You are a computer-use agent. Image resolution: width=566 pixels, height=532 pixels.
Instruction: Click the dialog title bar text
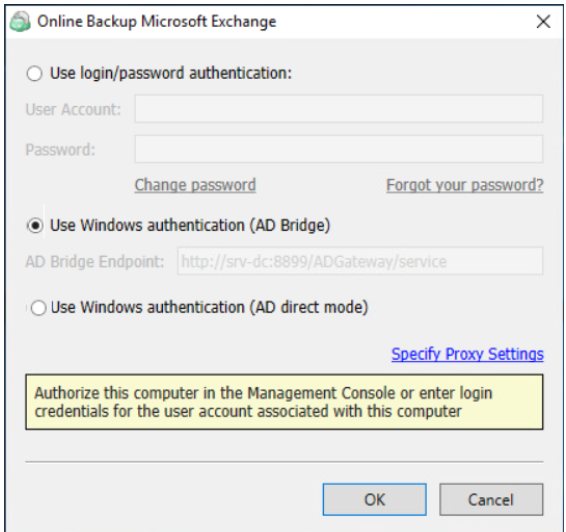157,21
